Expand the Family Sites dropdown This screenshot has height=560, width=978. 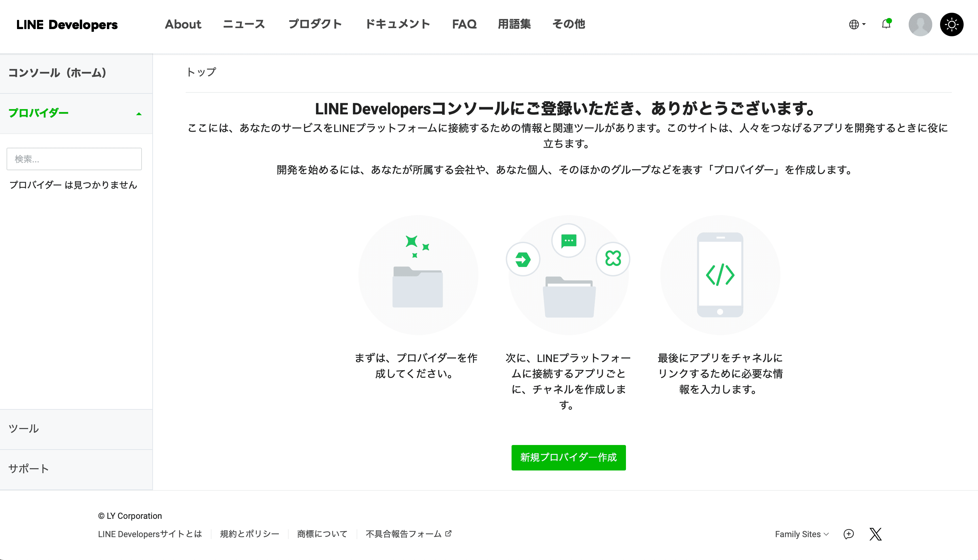pos(801,534)
